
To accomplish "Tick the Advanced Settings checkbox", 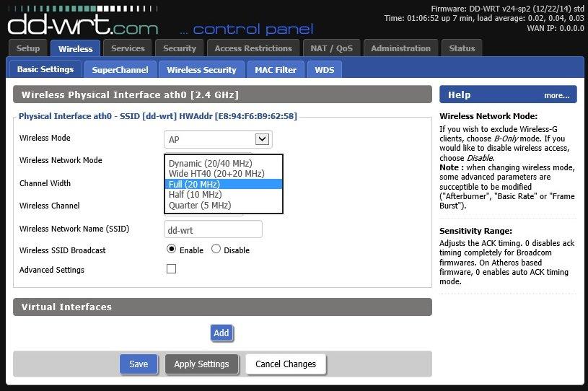I will pos(172,269).
